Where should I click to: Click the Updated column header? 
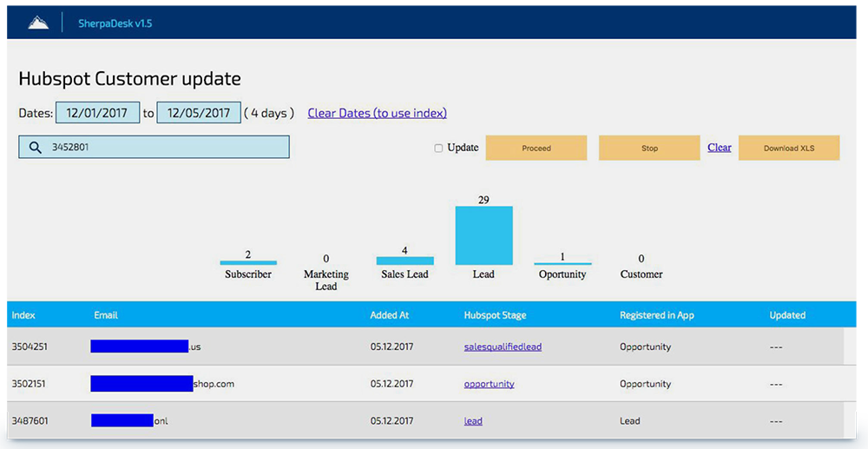click(x=787, y=315)
